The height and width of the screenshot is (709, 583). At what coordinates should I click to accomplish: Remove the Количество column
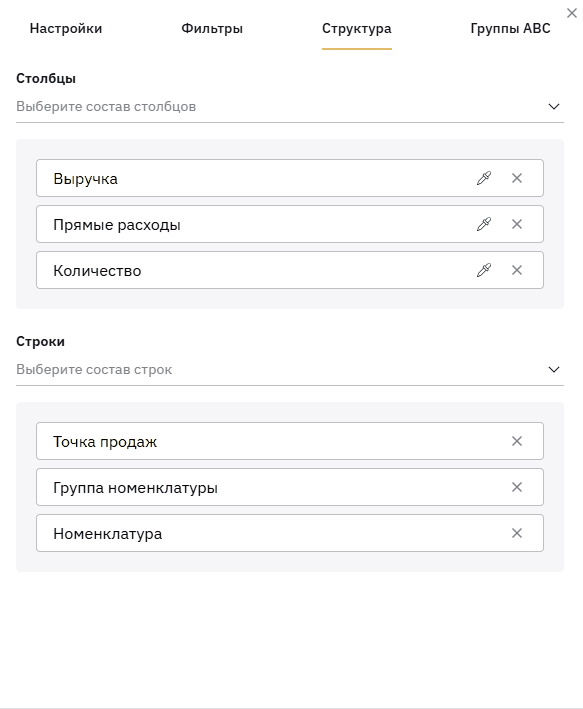[517, 270]
